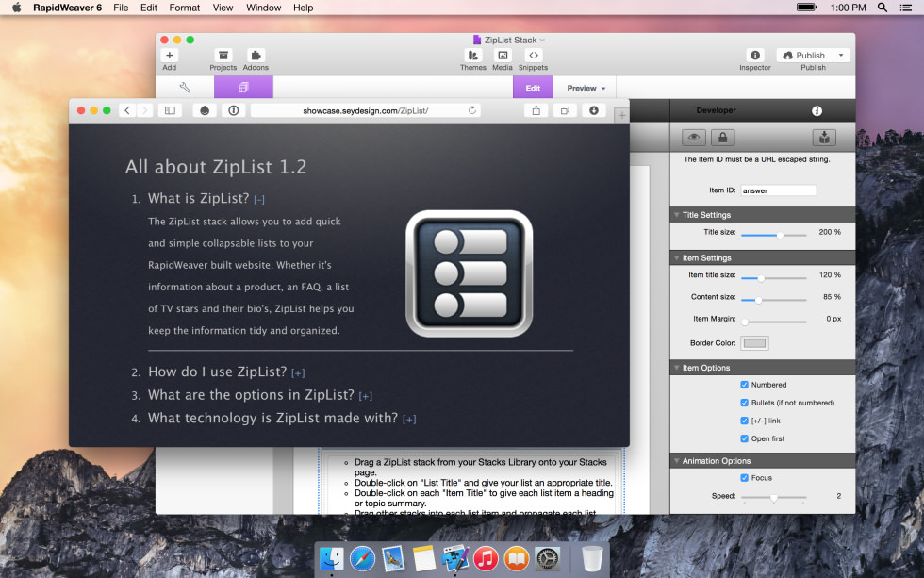Open the View menu
924x578 pixels.
223,8
